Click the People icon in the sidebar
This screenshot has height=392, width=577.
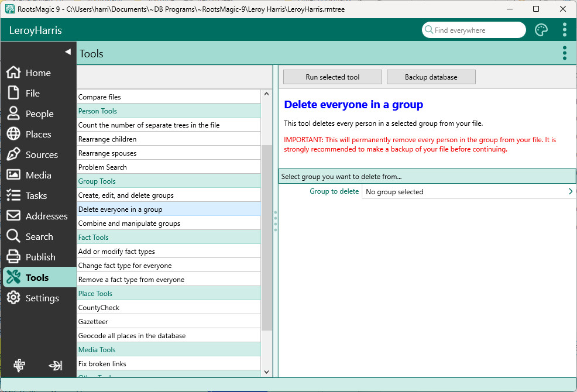click(13, 114)
